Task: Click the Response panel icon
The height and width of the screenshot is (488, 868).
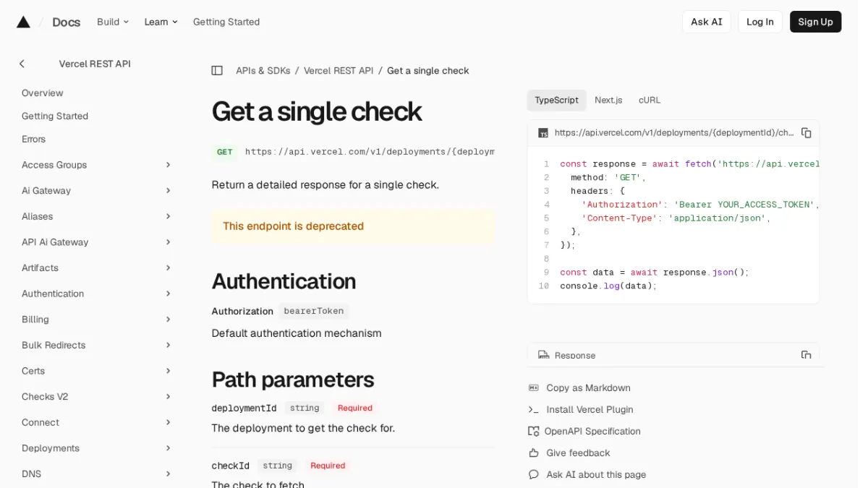Action: point(543,355)
